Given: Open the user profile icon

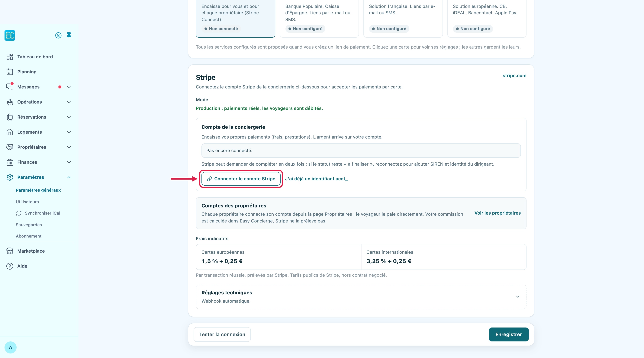Looking at the screenshot, I should 58,35.
